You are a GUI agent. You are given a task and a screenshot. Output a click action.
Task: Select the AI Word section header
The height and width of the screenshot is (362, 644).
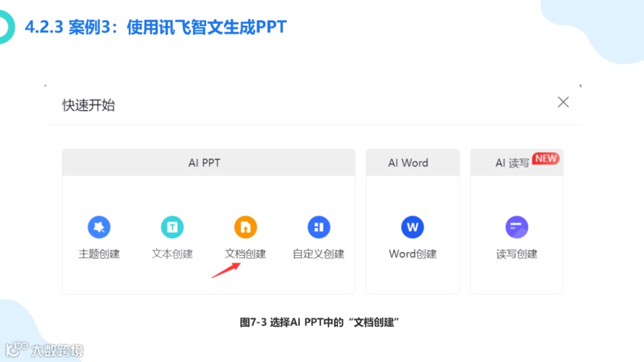pos(413,163)
